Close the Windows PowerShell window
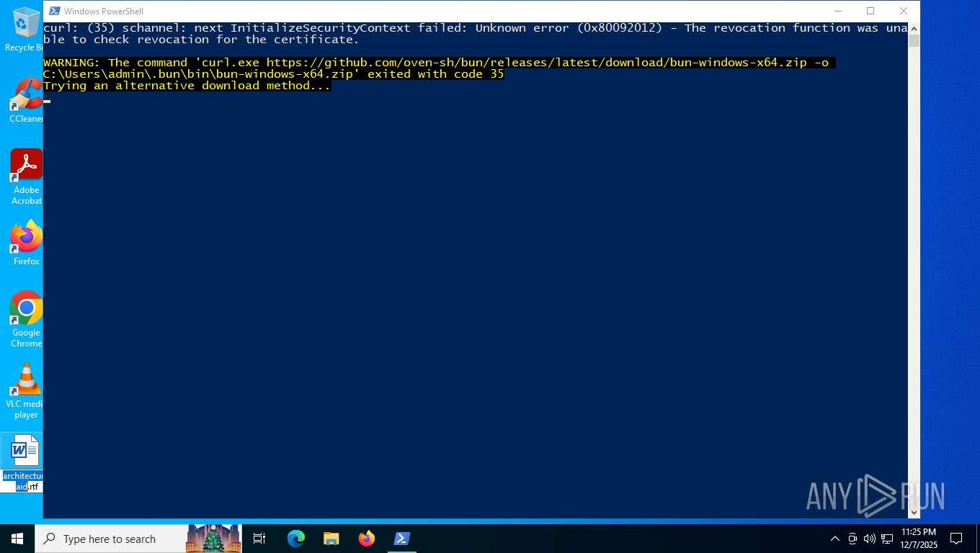 pos(904,11)
